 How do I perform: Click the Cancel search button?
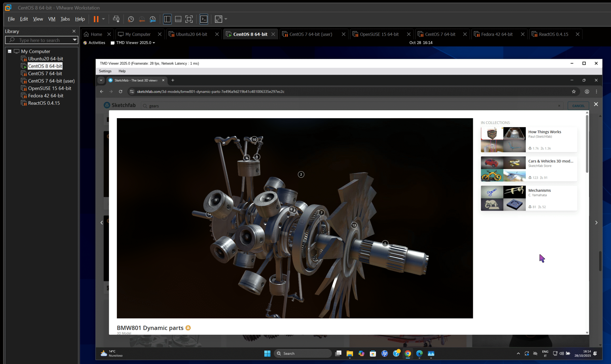click(x=578, y=106)
